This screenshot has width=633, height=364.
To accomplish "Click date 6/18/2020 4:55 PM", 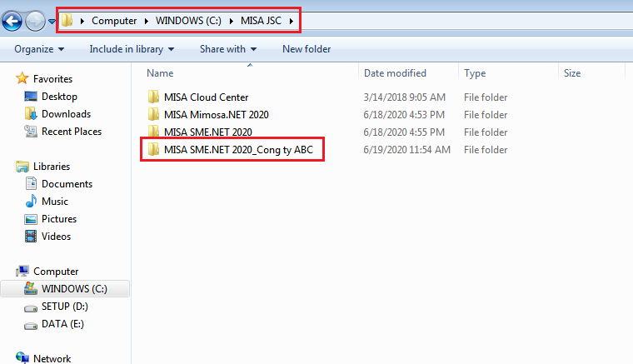I will coord(404,132).
